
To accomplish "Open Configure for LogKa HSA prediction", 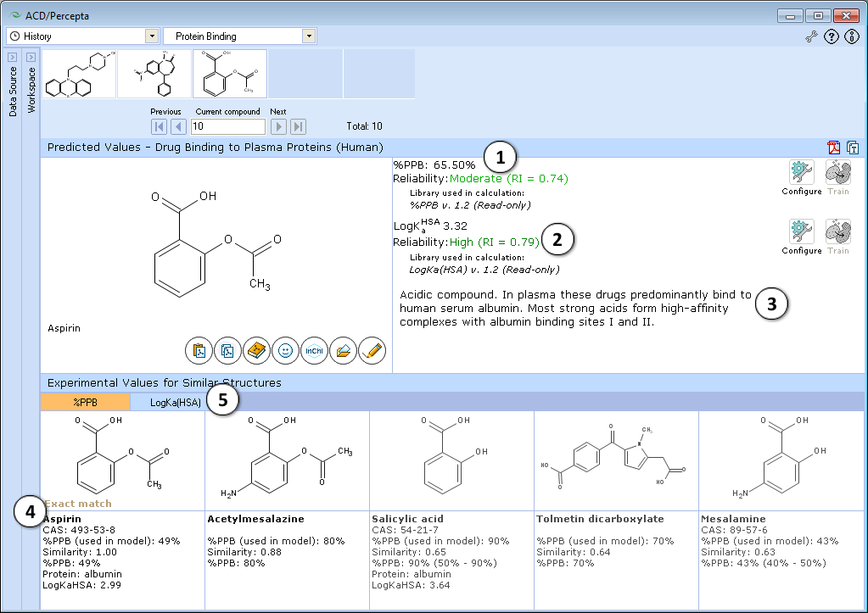I will tap(802, 237).
